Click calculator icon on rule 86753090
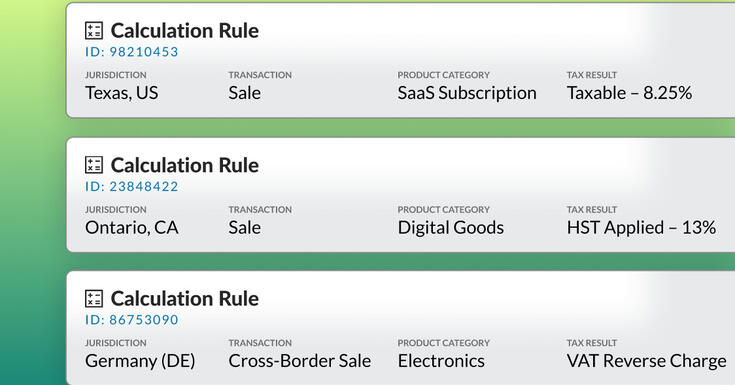 click(x=94, y=299)
